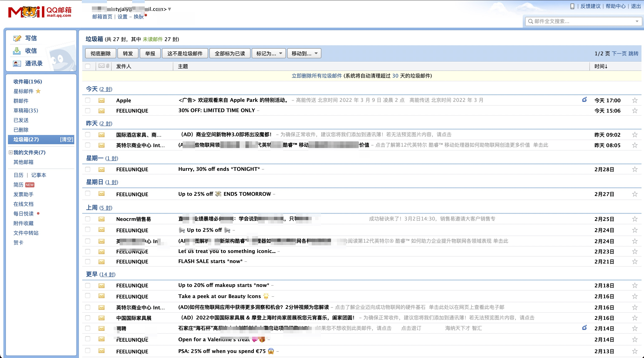The image size is (644, 358).
Task: Check the box for the Apple email
Action: pos(87,100)
